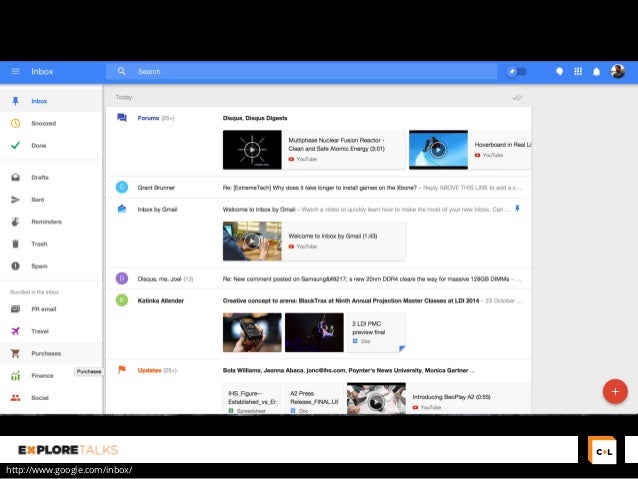
Task: Click the Sent arrow icon
Action: click(x=15, y=199)
